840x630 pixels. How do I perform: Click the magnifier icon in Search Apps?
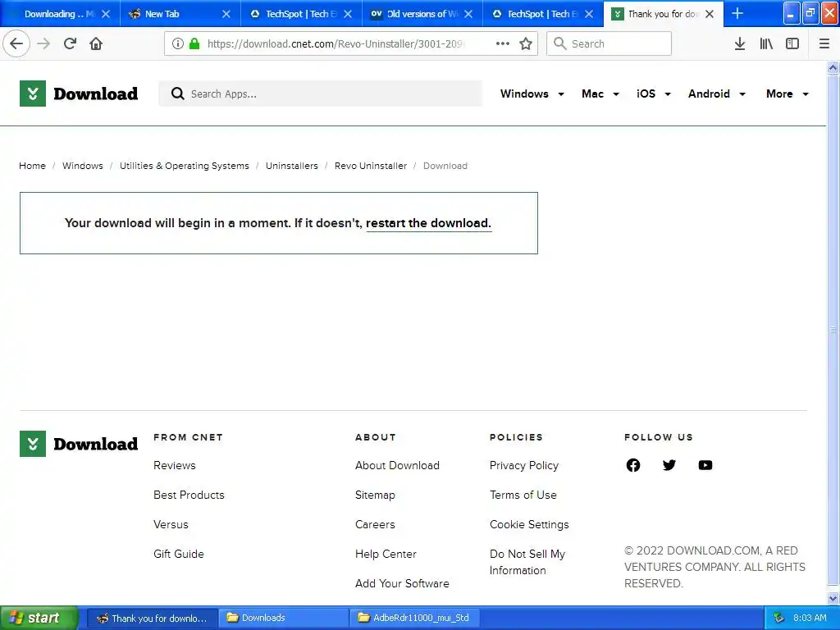(177, 94)
